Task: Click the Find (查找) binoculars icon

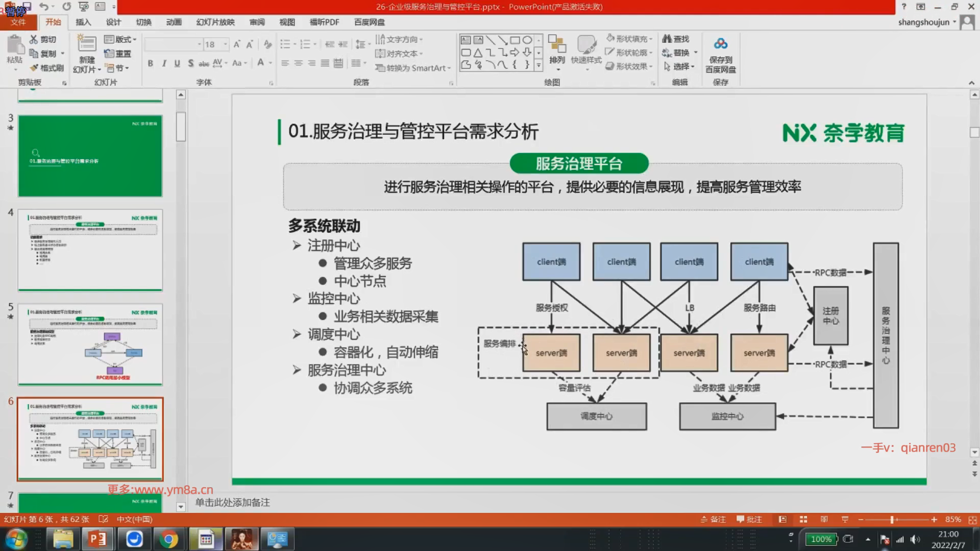Action: pyautogui.click(x=667, y=39)
